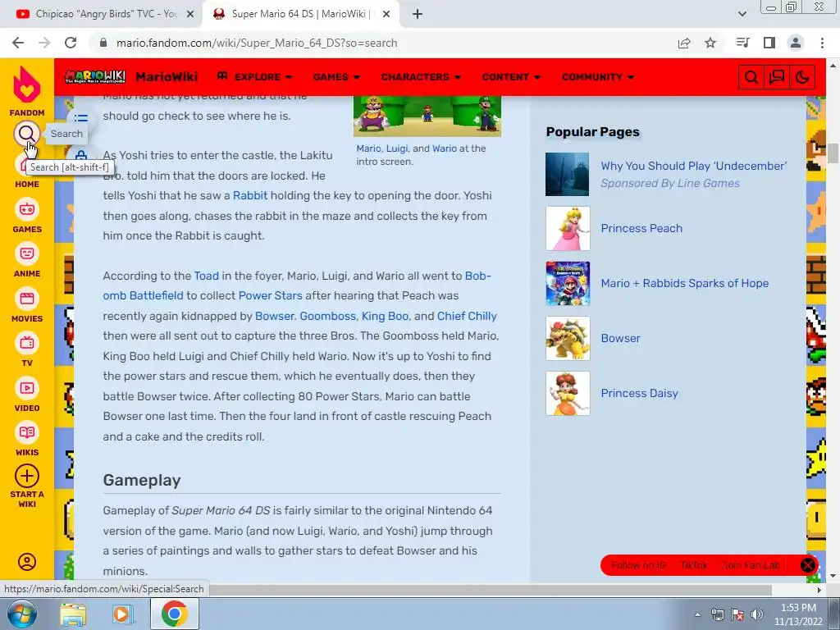Open Wario link in image caption

445,148
